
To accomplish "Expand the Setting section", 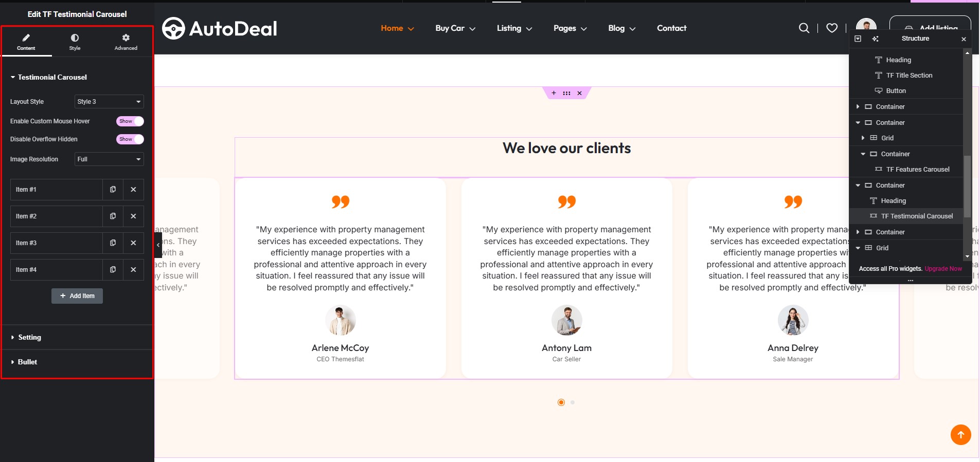I will (77, 338).
